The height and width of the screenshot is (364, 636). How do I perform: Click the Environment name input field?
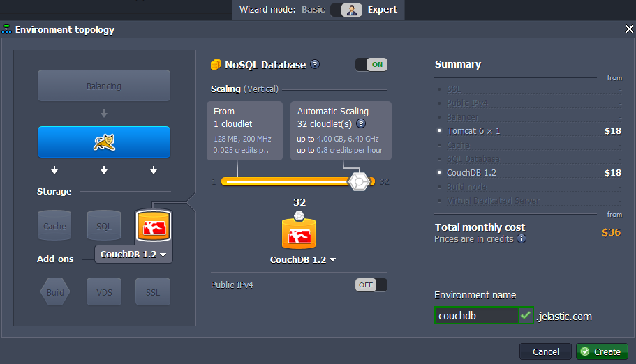[476, 315]
